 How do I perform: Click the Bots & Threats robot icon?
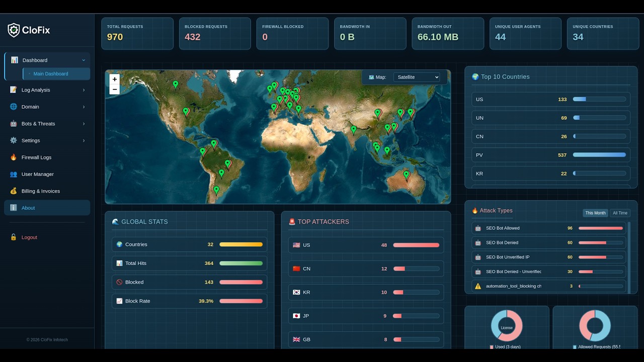pos(13,124)
